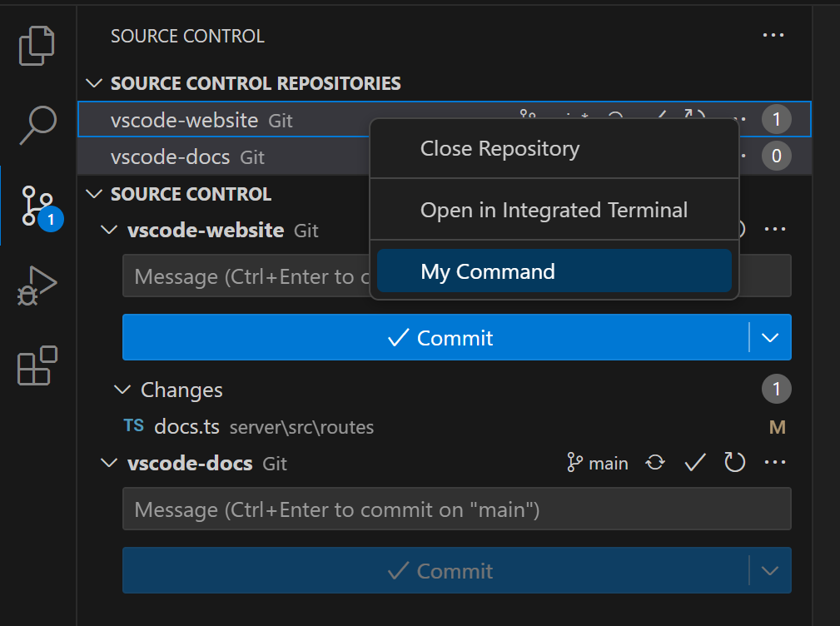
Task: Open the Explorer view in the sidebar
Action: tap(37, 46)
